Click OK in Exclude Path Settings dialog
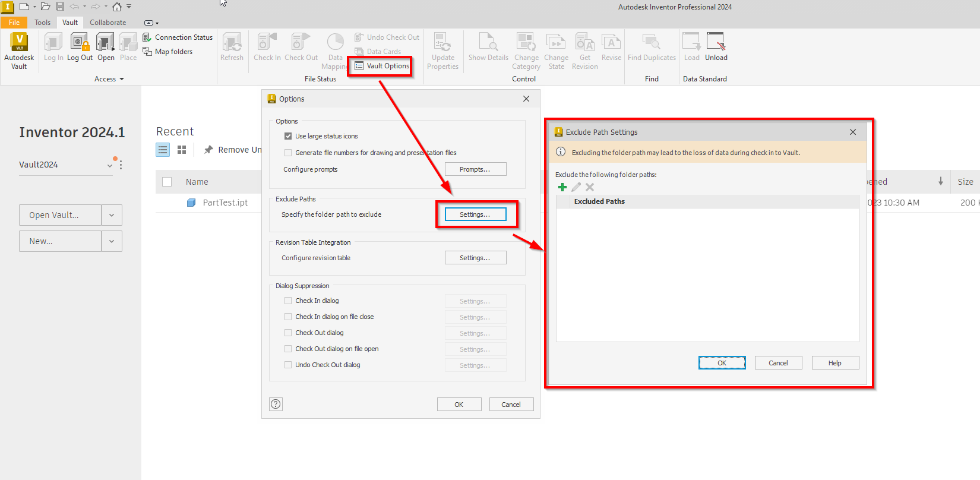This screenshot has height=480, width=980. tap(722, 363)
